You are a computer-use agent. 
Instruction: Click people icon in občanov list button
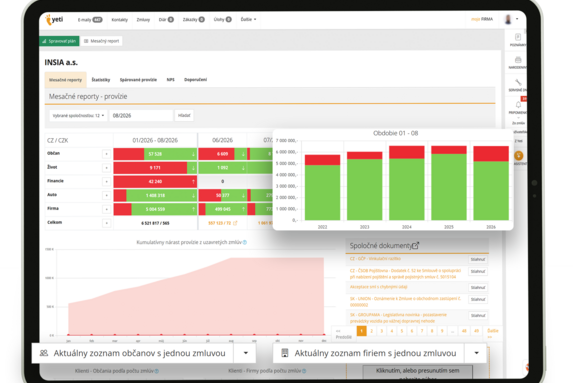coord(44,353)
